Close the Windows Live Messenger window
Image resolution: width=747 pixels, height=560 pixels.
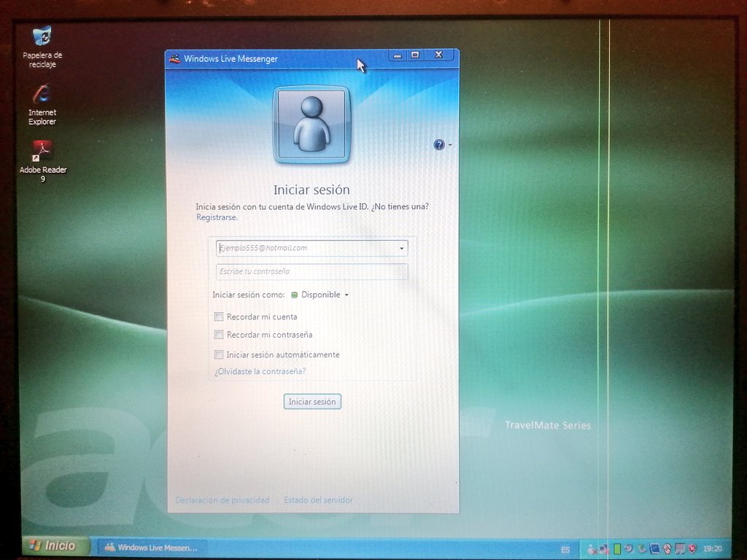tap(439, 55)
